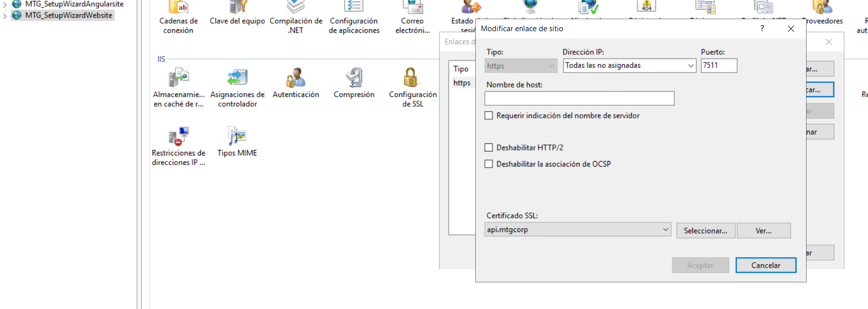Click Seleccionar certificate button
This screenshot has width=868, height=309.
coord(705,230)
